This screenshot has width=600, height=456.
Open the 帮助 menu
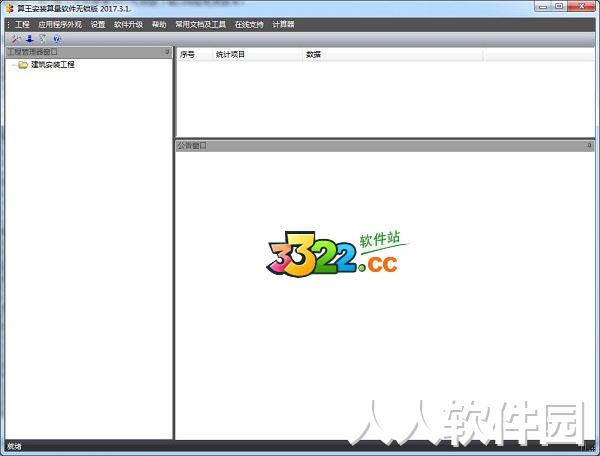[x=159, y=24]
